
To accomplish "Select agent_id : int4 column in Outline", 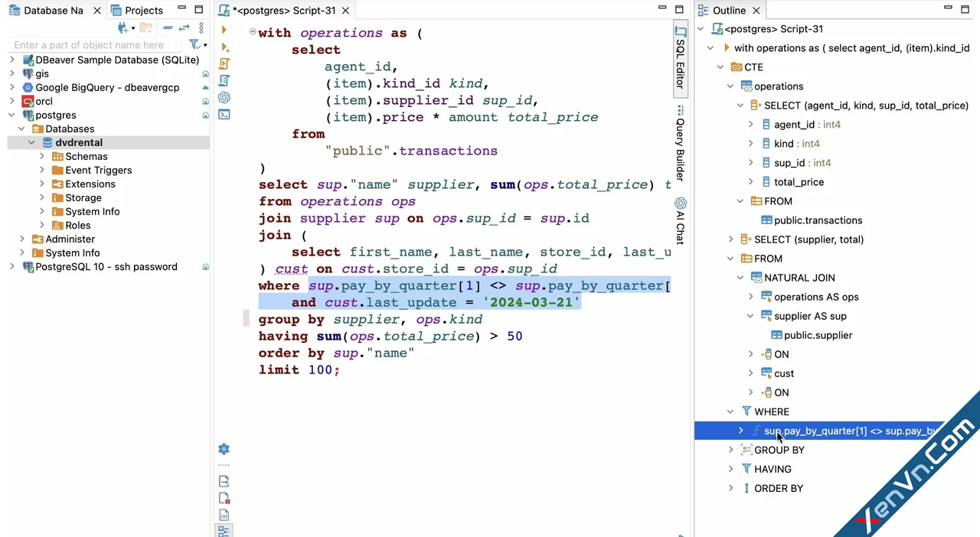I will point(807,124).
